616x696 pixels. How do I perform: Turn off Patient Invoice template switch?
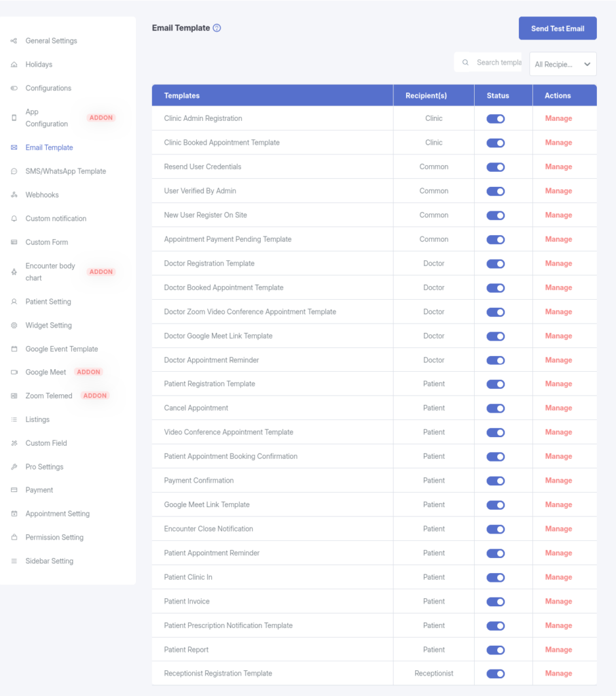[496, 602]
